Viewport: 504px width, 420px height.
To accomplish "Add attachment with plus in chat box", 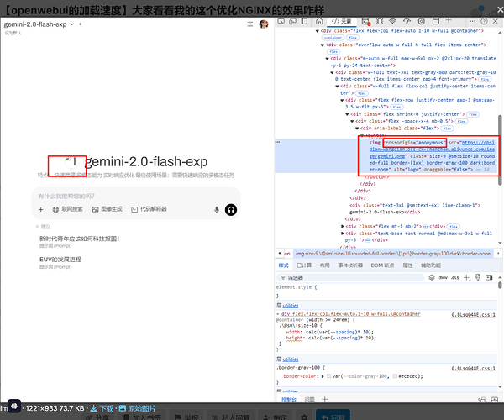I will tap(41, 209).
